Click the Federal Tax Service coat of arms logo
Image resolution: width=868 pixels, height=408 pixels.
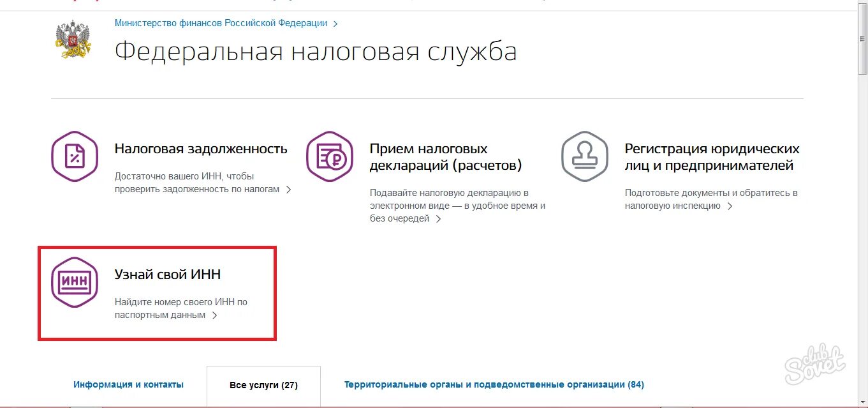pyautogui.click(x=73, y=40)
